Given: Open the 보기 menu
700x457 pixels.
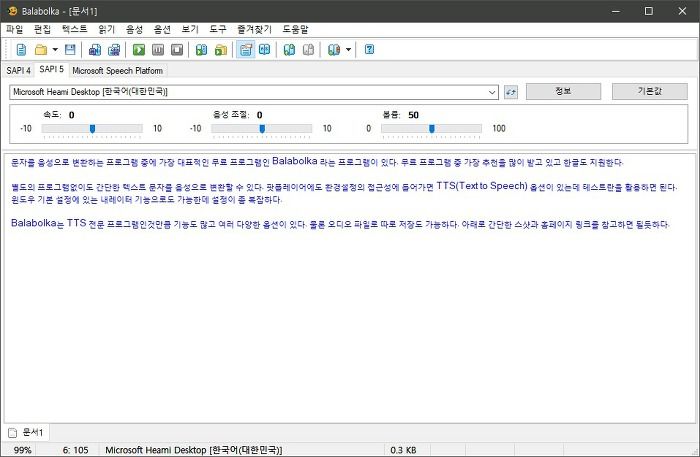Looking at the screenshot, I should pos(190,29).
